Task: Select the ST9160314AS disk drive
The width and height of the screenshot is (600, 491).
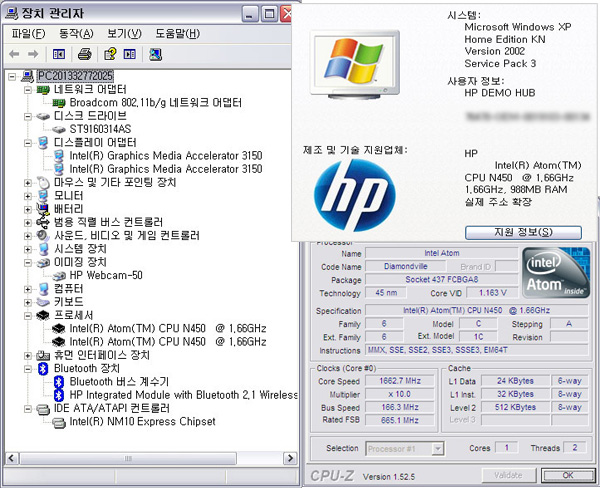Action: 100,129
